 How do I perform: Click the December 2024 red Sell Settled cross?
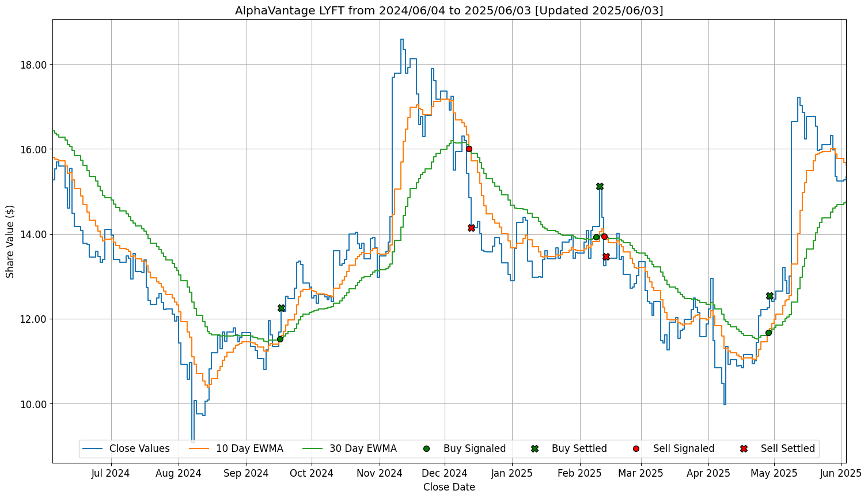coord(471,228)
